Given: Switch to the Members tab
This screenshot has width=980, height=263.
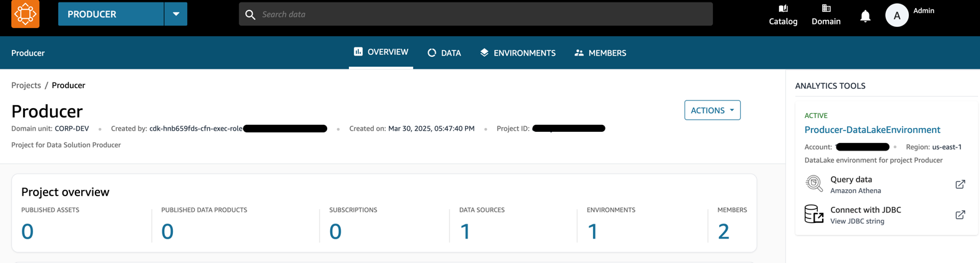Looking at the screenshot, I should point(600,53).
